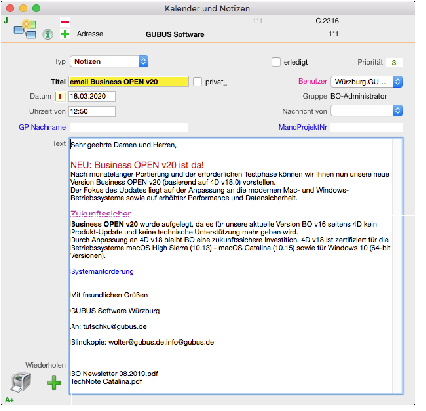Click the Systemanforderung heading in text
Screen dimensions: 426x411
[x=102, y=271]
